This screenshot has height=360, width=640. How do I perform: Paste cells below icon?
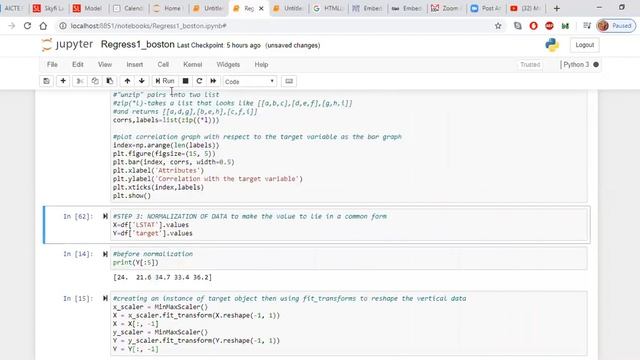(109, 81)
